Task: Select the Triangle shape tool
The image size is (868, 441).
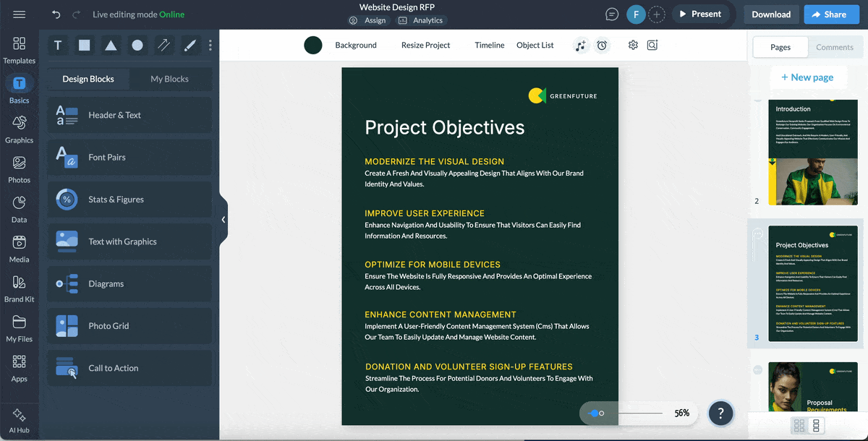Action: click(110, 45)
